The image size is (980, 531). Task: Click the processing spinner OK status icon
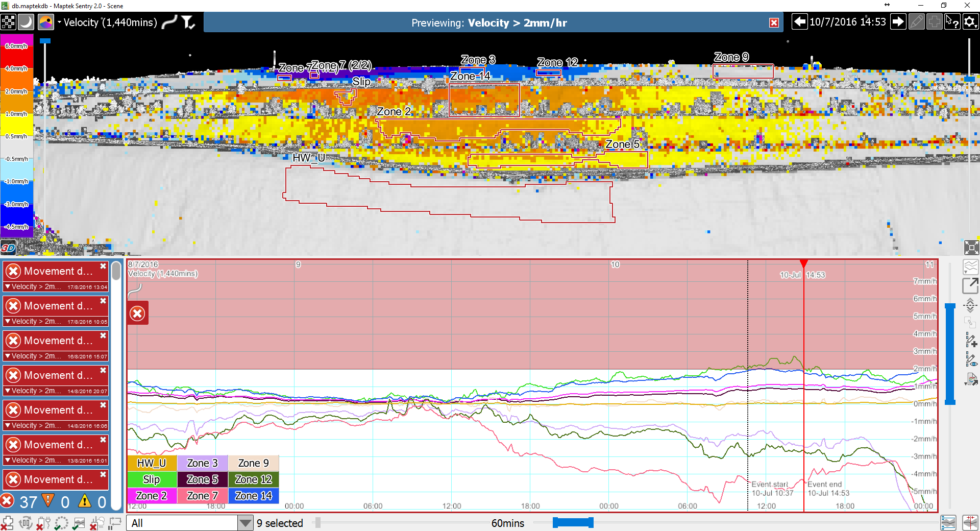coord(61,523)
